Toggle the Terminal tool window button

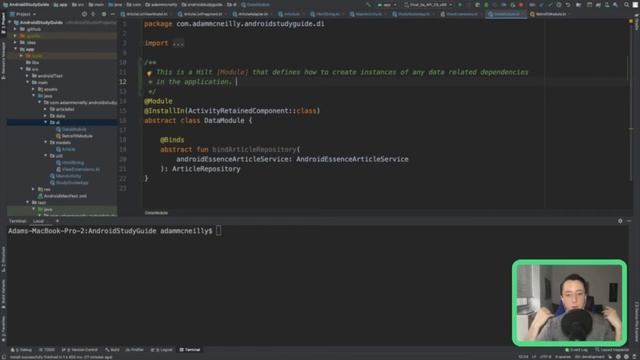[190, 350]
